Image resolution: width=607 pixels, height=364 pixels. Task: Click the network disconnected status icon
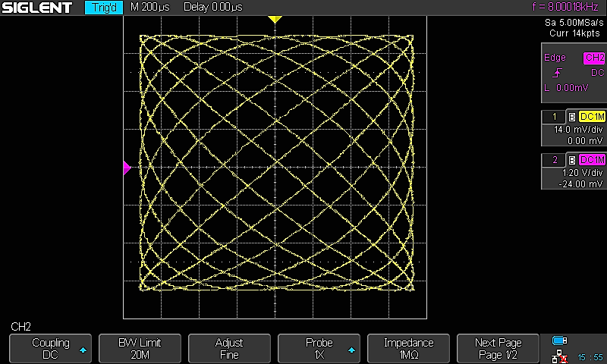coord(560,356)
